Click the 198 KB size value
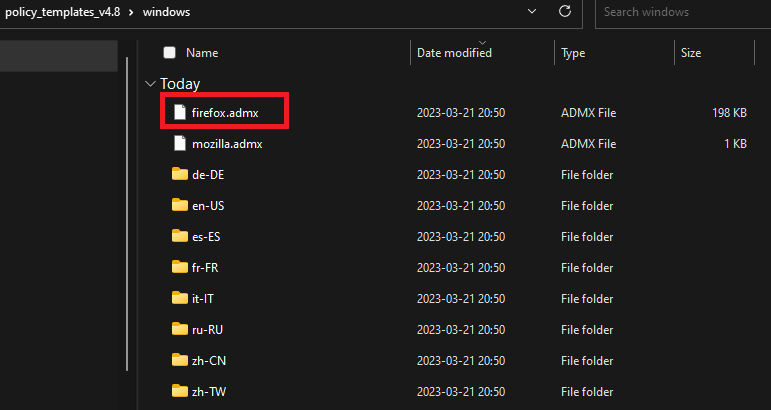771x410 pixels. click(x=729, y=113)
